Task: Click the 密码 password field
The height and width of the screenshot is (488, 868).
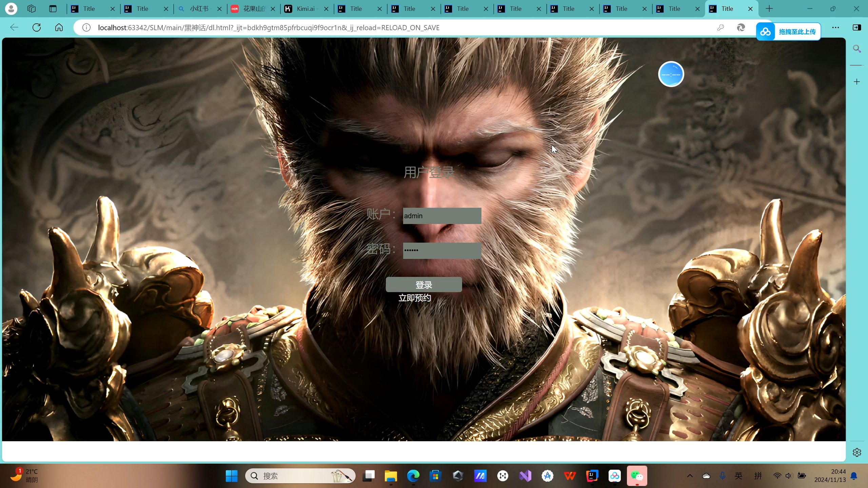Action: tap(442, 250)
